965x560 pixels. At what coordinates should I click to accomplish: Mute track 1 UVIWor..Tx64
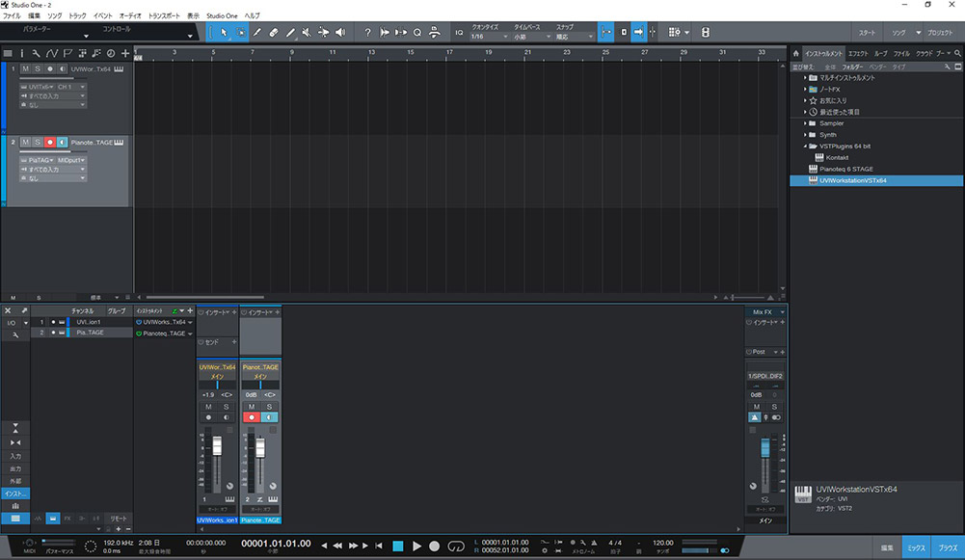coord(25,69)
